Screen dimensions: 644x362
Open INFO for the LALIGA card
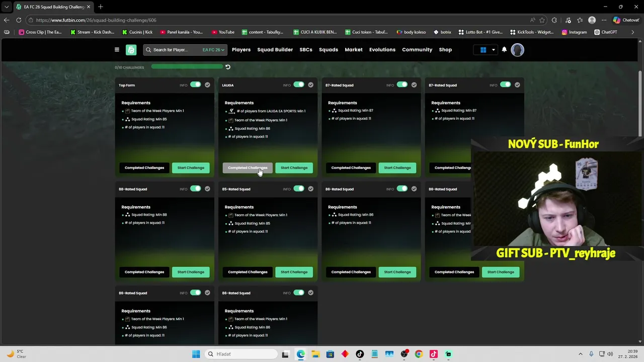(287, 85)
